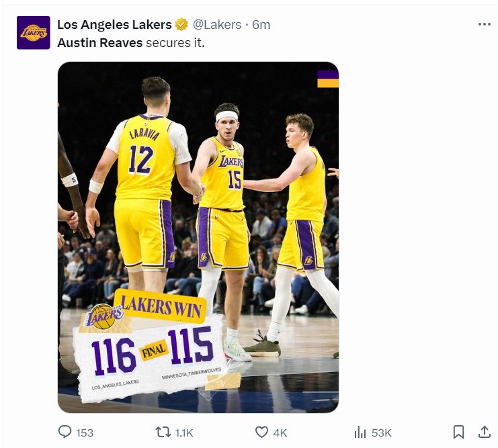This screenshot has height=448, width=498.
Task: Click the repost arrows icon
Action: (163, 432)
